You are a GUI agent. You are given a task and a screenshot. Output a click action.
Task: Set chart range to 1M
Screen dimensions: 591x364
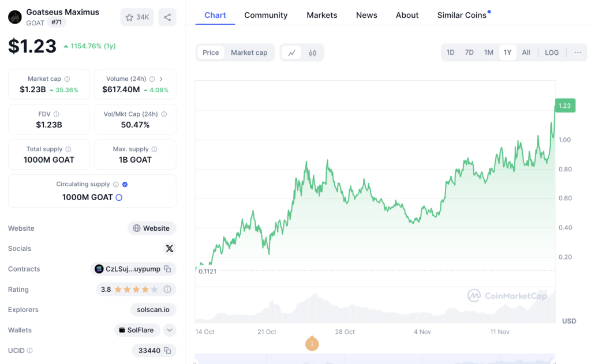(x=488, y=52)
